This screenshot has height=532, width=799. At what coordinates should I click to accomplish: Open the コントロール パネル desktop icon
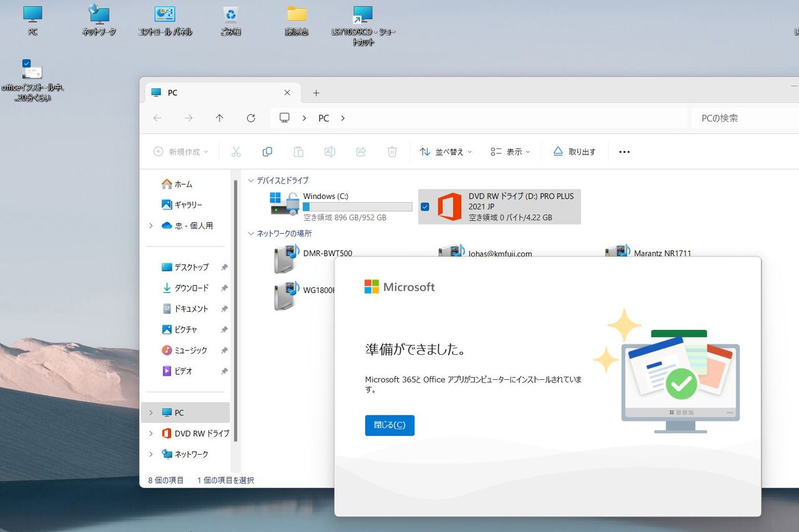pyautogui.click(x=165, y=19)
